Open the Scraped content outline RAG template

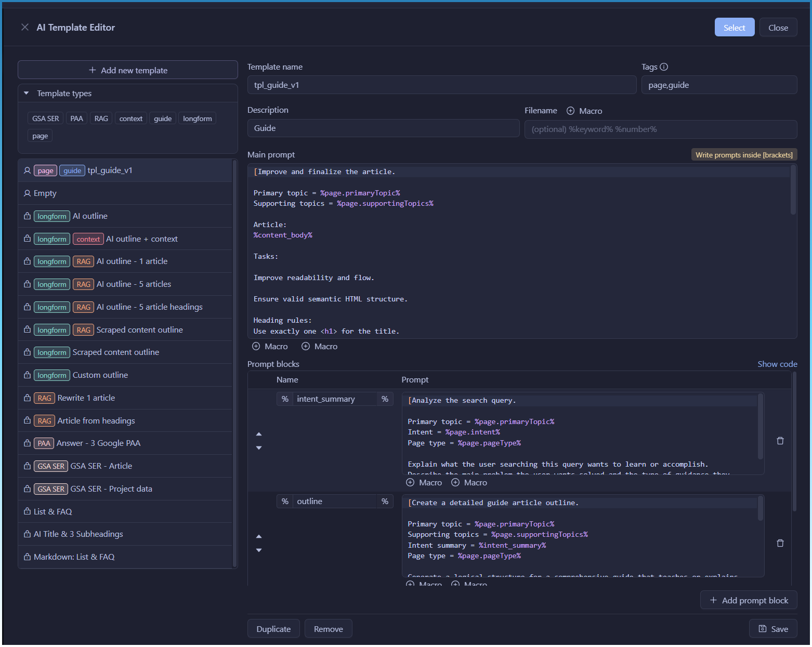click(x=139, y=330)
